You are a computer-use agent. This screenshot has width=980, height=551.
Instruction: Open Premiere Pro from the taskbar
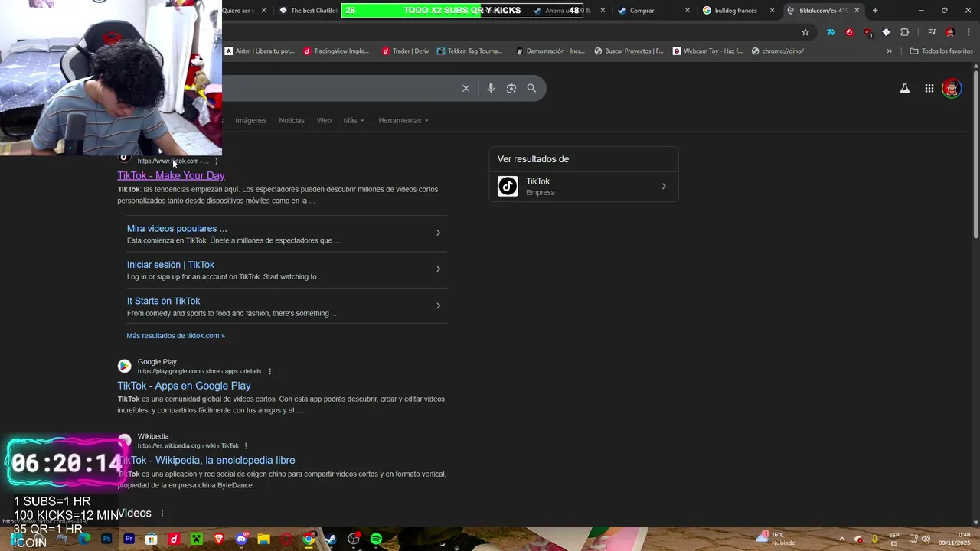129,540
